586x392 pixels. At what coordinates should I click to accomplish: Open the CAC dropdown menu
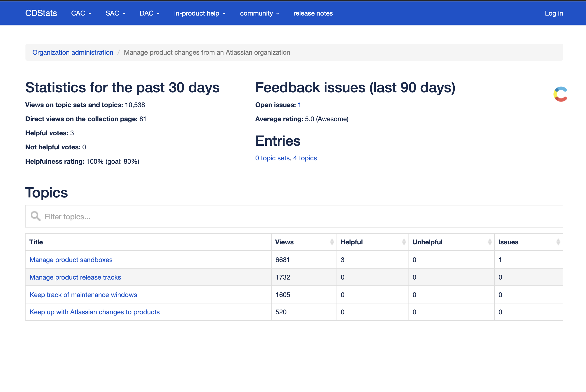(81, 13)
